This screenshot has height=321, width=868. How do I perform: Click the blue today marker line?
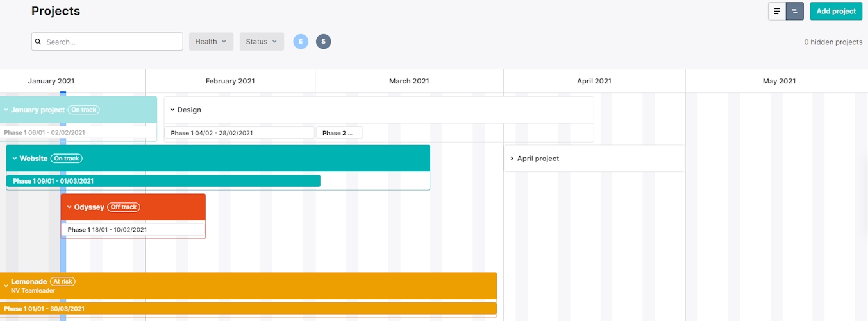[x=63, y=257]
